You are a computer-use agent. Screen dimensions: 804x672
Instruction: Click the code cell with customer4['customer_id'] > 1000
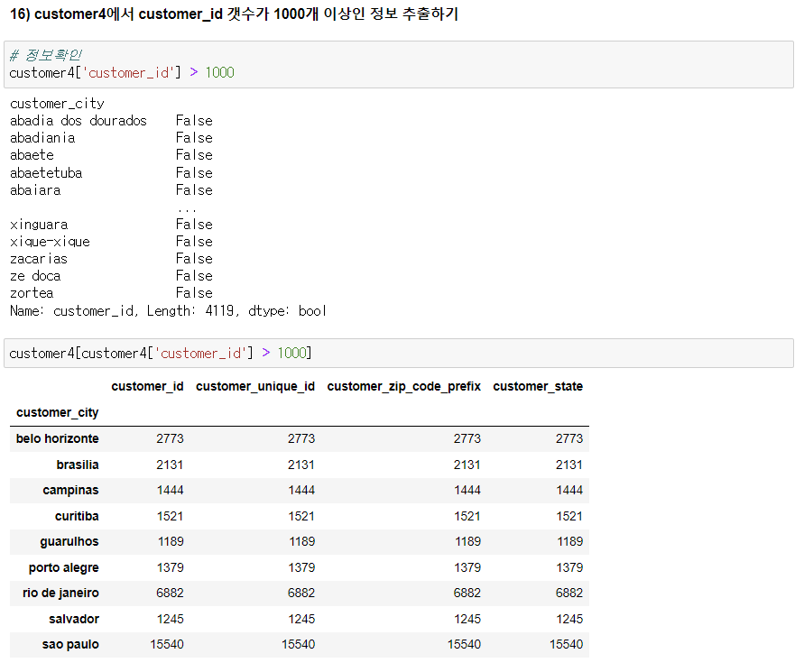(x=399, y=65)
